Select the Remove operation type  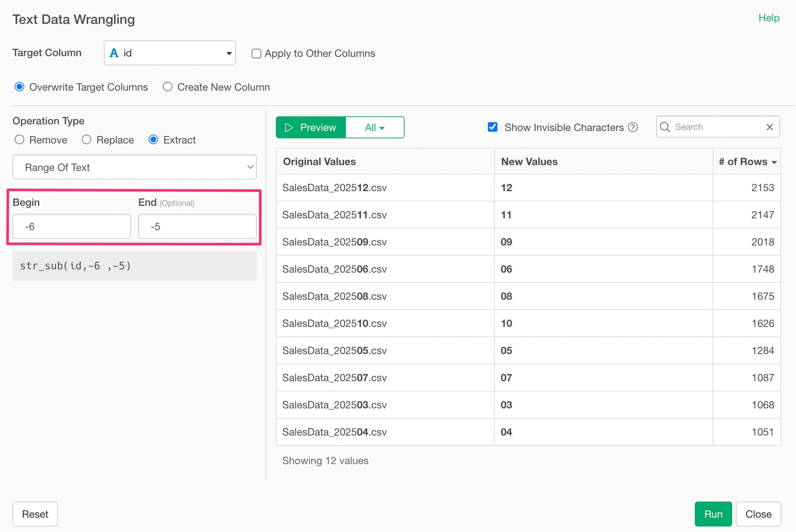tap(19, 140)
